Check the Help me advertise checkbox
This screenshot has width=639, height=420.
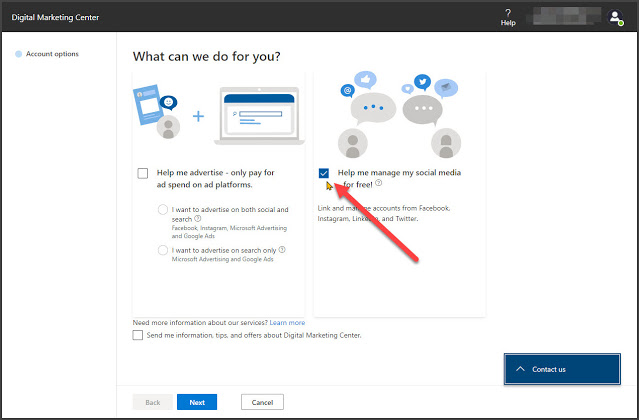click(x=143, y=173)
